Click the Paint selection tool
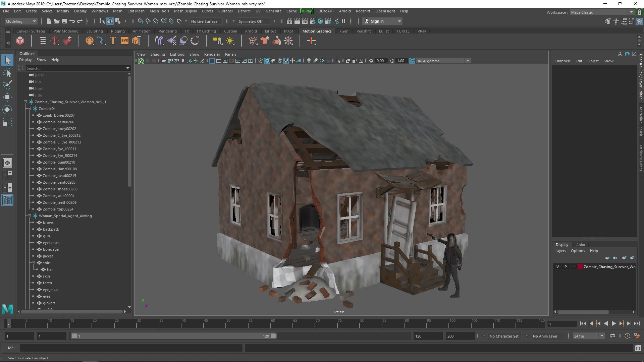This screenshot has width=644, height=362. [7, 84]
